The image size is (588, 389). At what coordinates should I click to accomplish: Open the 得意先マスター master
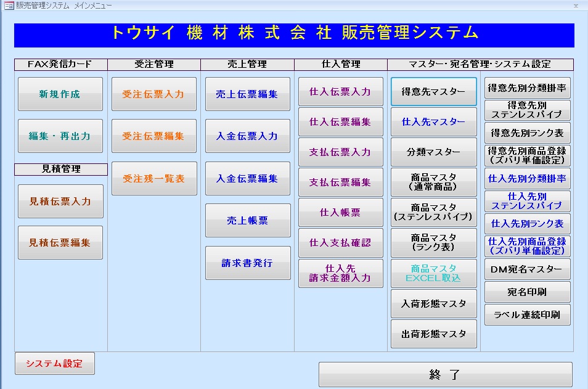(x=433, y=92)
